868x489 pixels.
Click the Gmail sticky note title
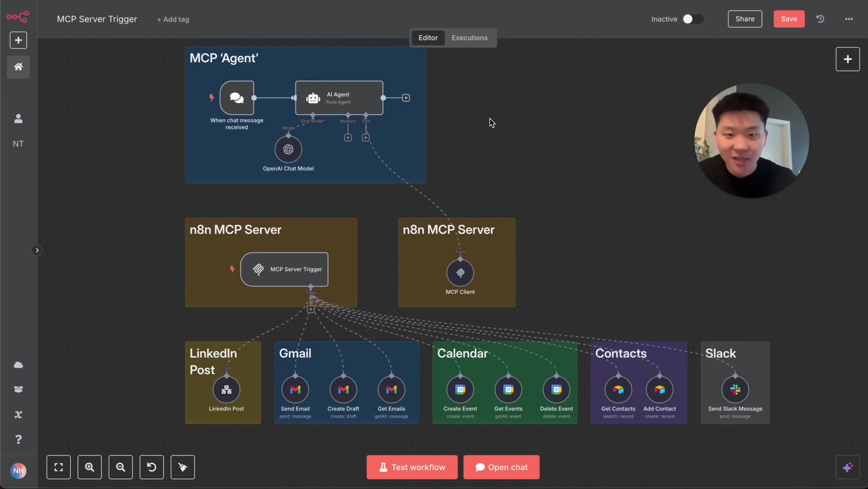pyautogui.click(x=295, y=354)
